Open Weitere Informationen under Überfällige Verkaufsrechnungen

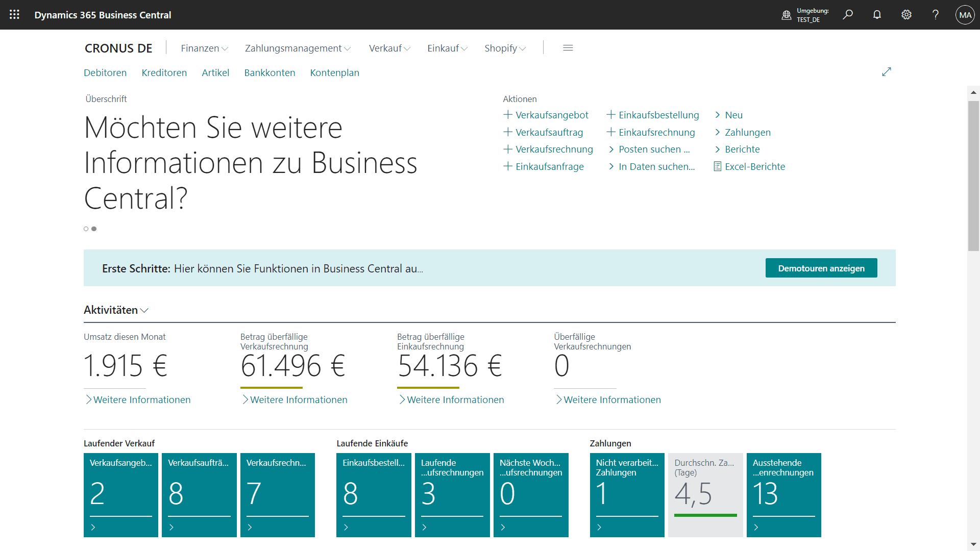pos(608,399)
